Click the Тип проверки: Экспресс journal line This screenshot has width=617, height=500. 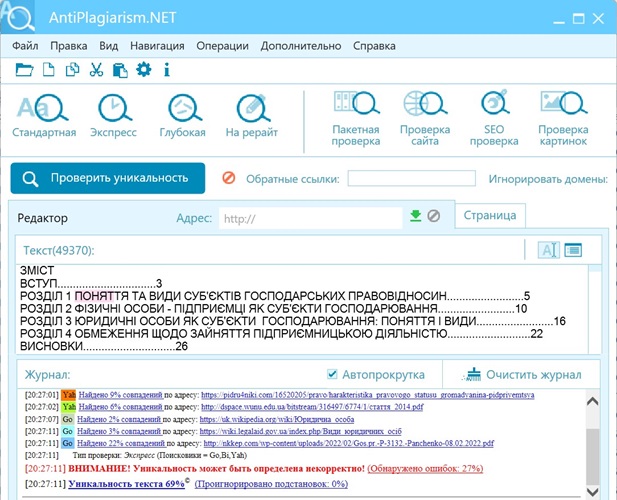(160, 456)
